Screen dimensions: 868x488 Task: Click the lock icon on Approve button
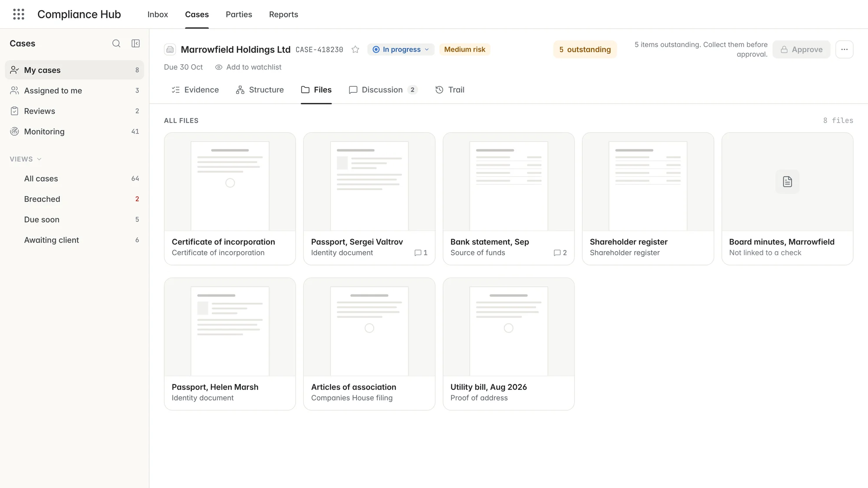(784, 49)
